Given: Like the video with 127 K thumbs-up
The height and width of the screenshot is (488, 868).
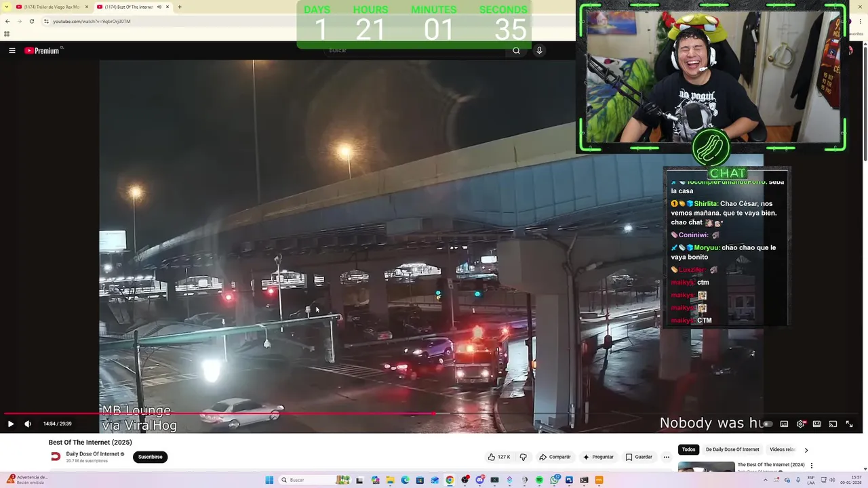Looking at the screenshot, I should (498, 457).
